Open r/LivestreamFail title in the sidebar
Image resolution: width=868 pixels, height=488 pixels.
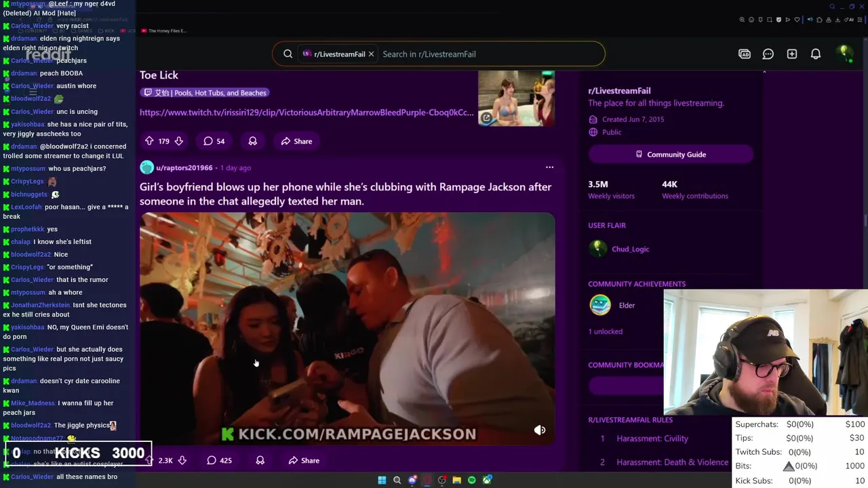coord(619,91)
